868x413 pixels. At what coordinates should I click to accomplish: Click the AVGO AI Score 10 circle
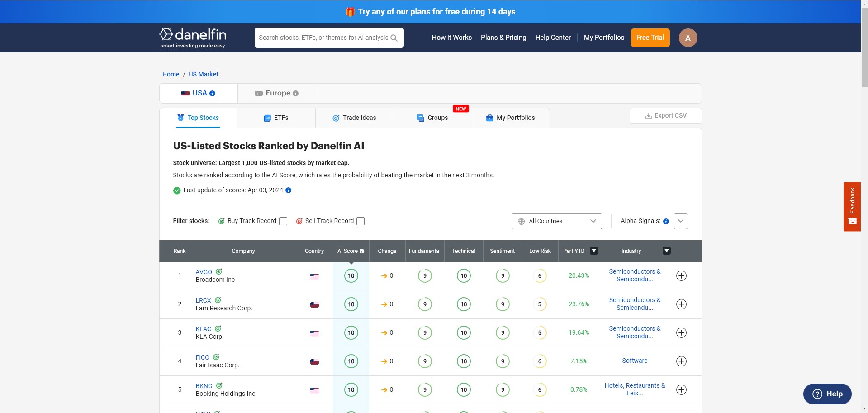(x=351, y=276)
